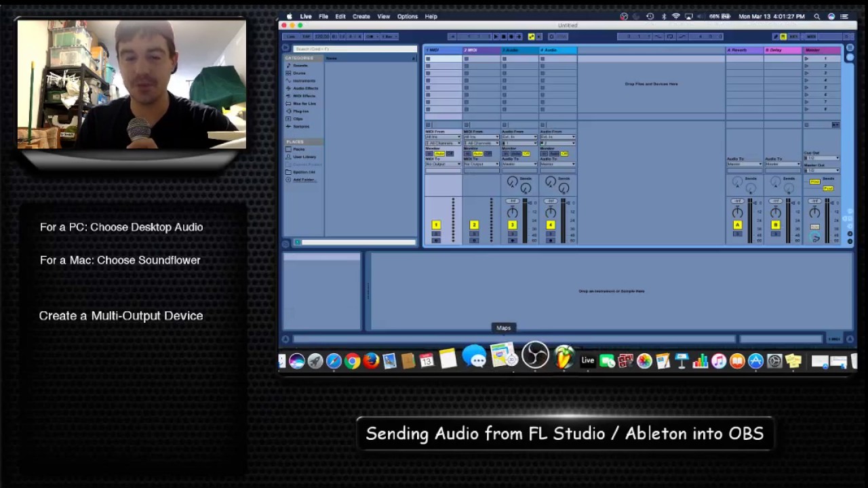Open track 2 MIDI From dropdown
The height and width of the screenshot is (488, 868).
coord(481,137)
